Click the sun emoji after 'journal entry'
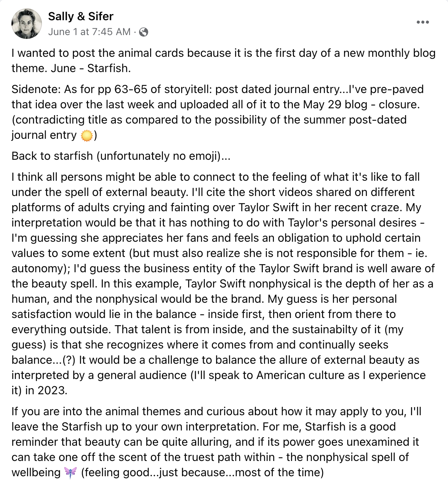The image size is (448, 485). [86, 135]
